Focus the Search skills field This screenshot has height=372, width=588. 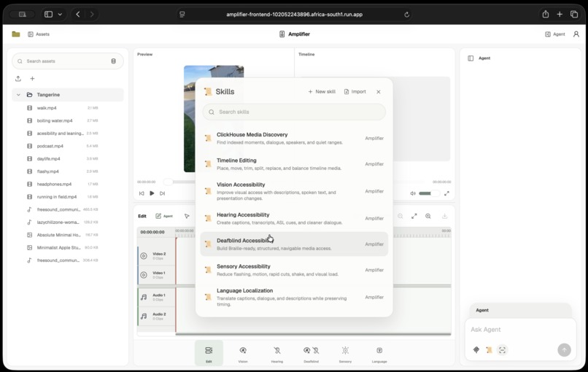click(x=294, y=112)
